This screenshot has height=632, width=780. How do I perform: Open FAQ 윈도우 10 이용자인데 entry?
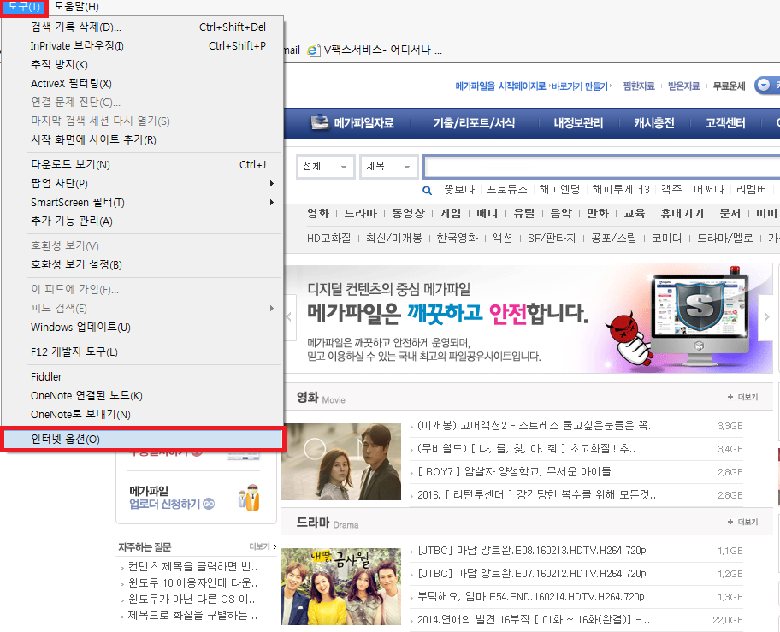click(x=193, y=582)
